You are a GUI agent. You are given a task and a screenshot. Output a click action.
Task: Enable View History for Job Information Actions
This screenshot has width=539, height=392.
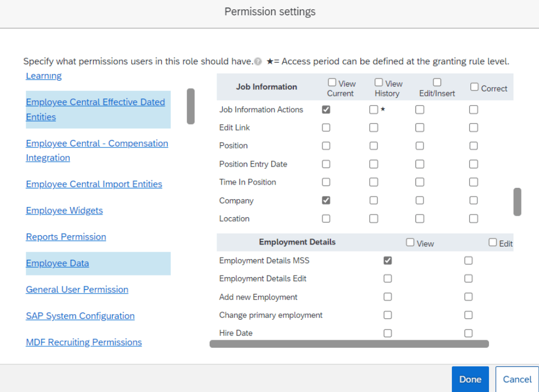coord(373,109)
